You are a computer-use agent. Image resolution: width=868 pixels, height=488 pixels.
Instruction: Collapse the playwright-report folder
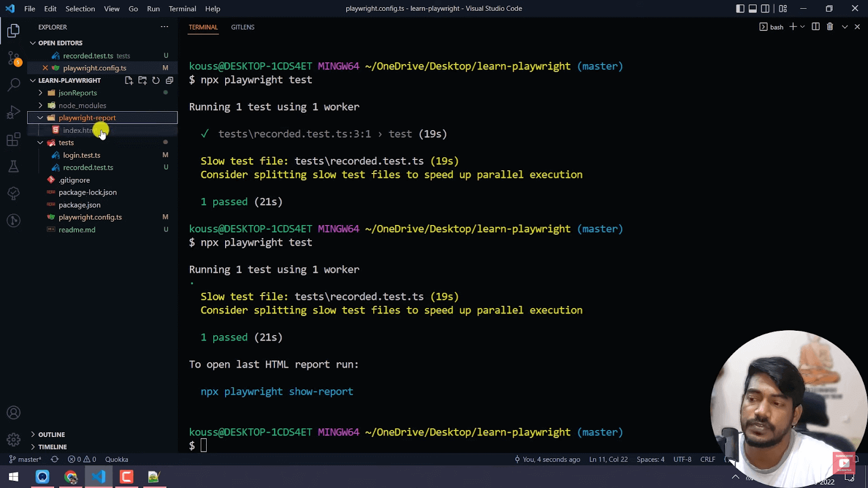click(40, 117)
